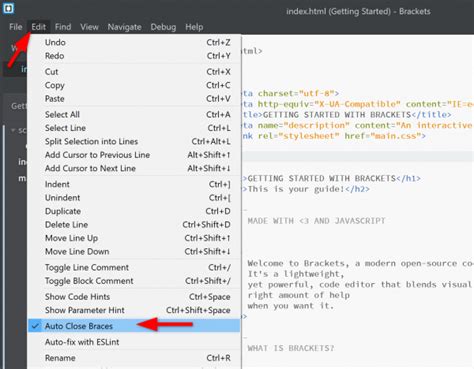Choose Select Line menu entry
This screenshot has height=369, width=474.
134,128
